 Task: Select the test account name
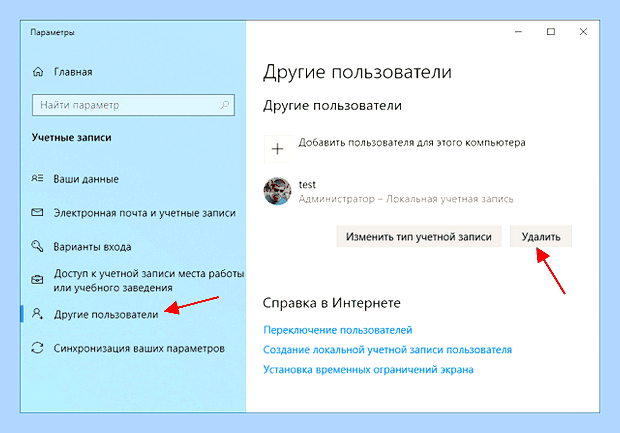307,185
